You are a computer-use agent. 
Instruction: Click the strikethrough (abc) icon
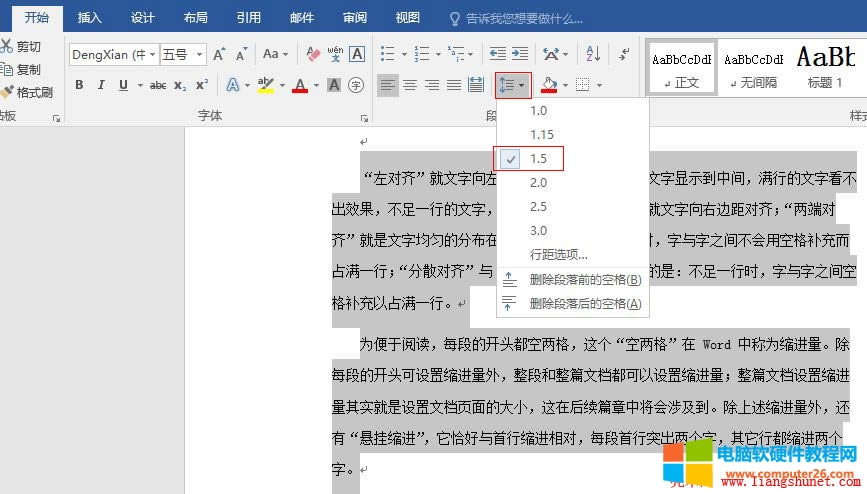click(x=157, y=85)
